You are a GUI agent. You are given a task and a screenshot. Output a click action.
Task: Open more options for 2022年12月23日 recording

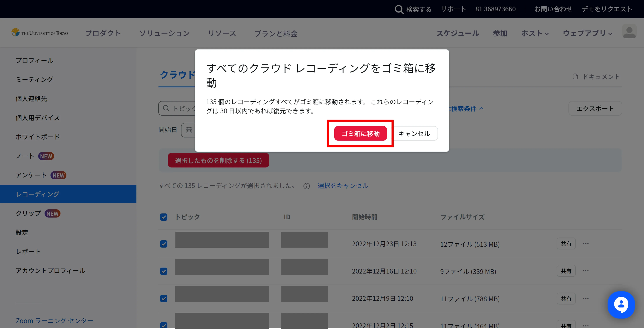pos(585,243)
